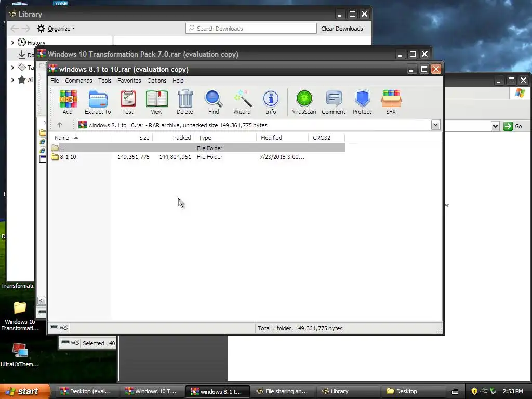Sort by Type column header
Image resolution: width=532 pixels, height=399 pixels.
(x=225, y=137)
